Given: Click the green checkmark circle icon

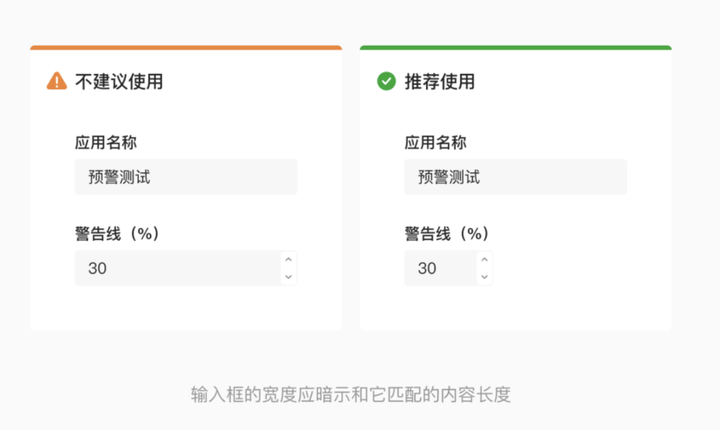Looking at the screenshot, I should [386, 81].
